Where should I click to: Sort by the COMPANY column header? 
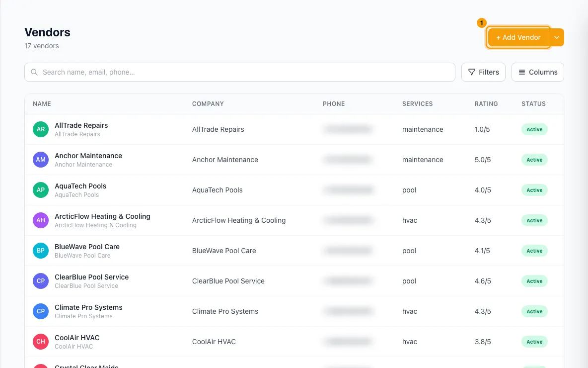pyautogui.click(x=208, y=103)
